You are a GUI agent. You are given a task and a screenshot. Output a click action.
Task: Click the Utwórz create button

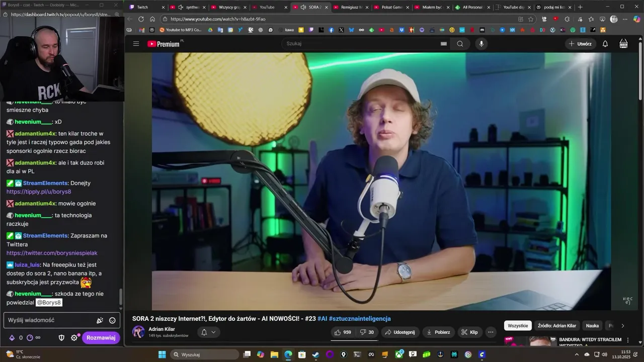(x=580, y=44)
